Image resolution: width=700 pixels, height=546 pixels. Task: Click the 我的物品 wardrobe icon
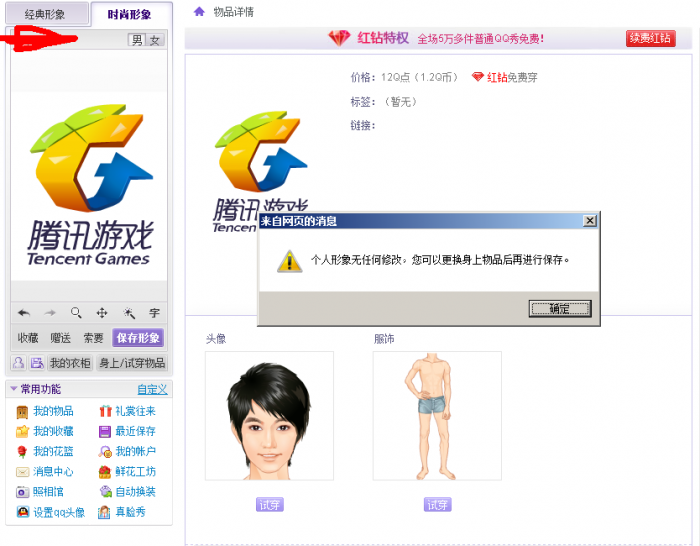(x=22, y=412)
